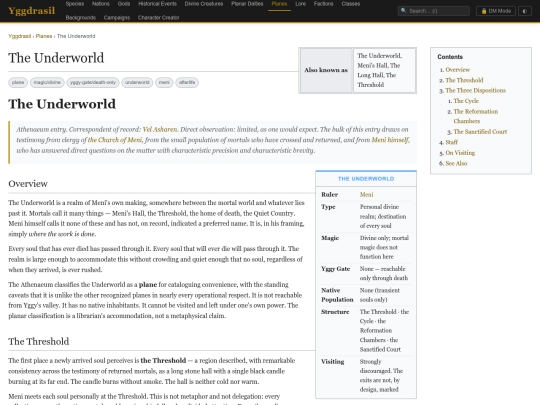Go to Yggdrasil breadcrumb link

[x=20, y=36]
